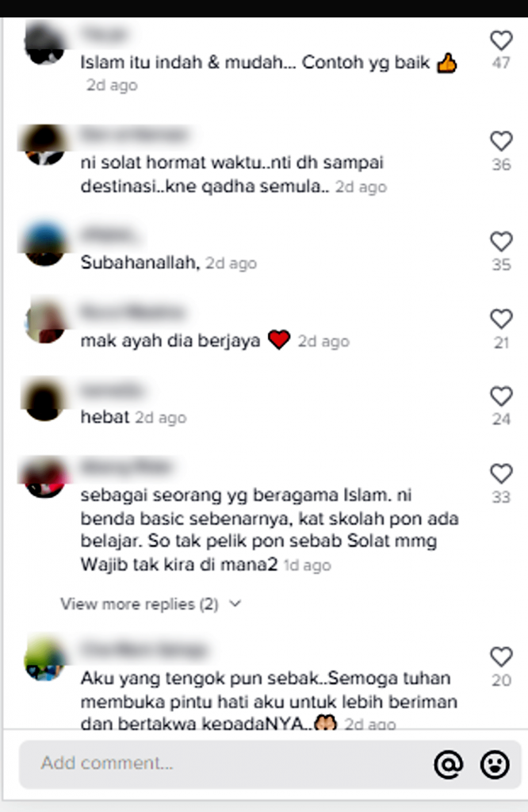The height and width of the screenshot is (812, 528).
Task: Like the 'mak ayah dia berjaya' comment
Action: point(501,319)
